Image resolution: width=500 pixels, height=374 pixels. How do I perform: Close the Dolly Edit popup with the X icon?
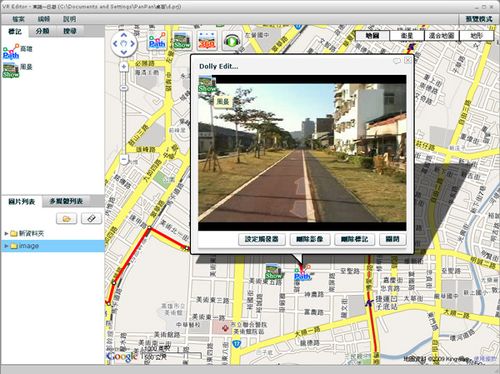[408, 60]
